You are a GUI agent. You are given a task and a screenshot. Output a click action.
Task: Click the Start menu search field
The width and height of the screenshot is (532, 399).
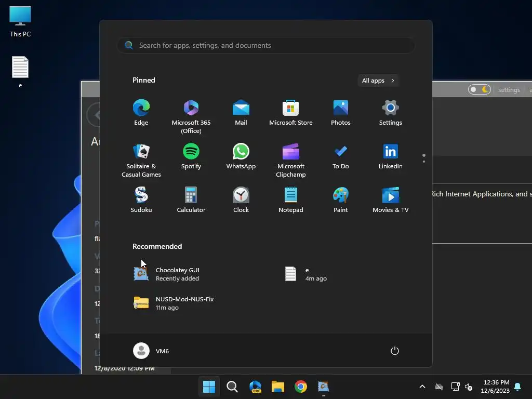[x=265, y=45]
